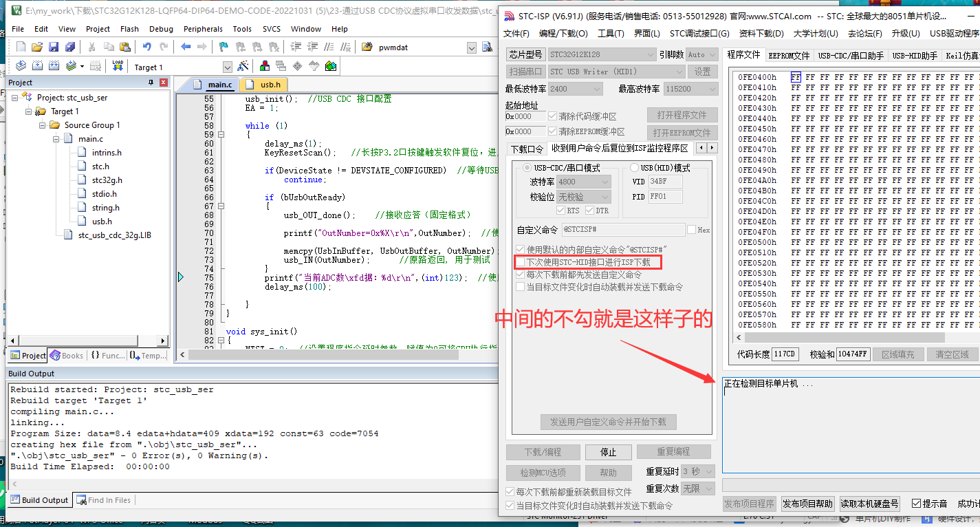Image resolution: width=980 pixels, height=527 pixels.
Task: Click the Paste clipboard icon
Action: (124, 47)
